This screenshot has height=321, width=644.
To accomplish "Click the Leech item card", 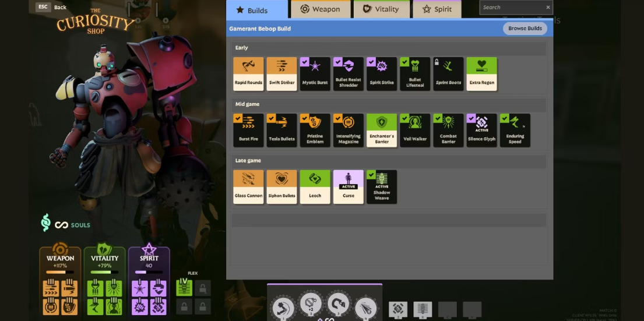I will (x=315, y=187).
